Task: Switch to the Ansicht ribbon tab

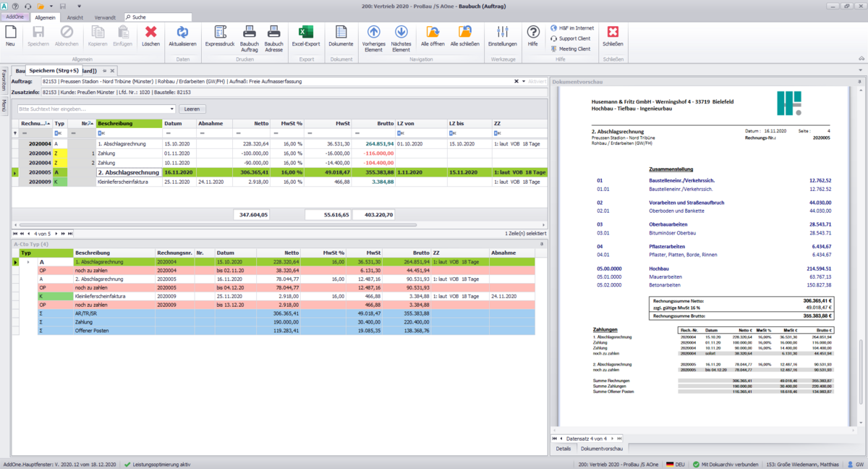Action: [x=75, y=17]
